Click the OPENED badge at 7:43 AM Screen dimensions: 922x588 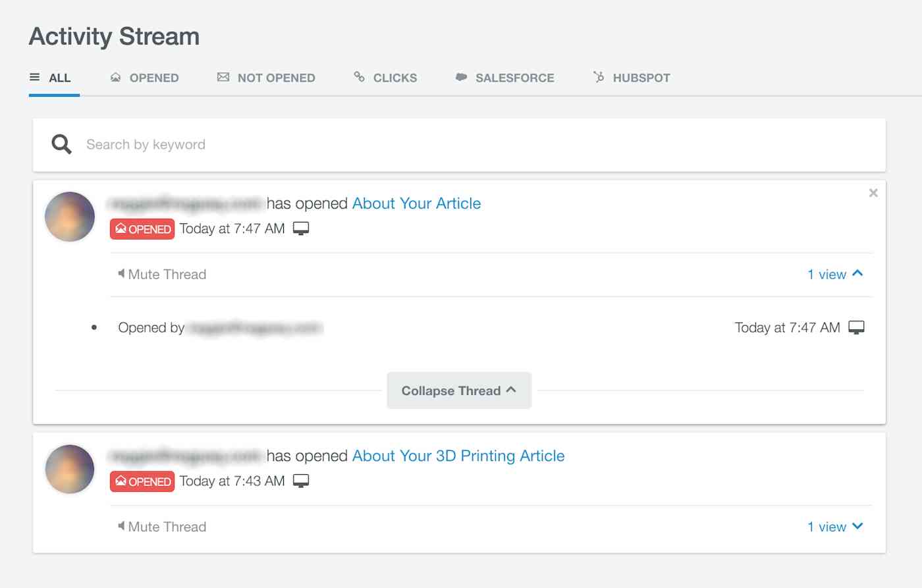point(142,481)
